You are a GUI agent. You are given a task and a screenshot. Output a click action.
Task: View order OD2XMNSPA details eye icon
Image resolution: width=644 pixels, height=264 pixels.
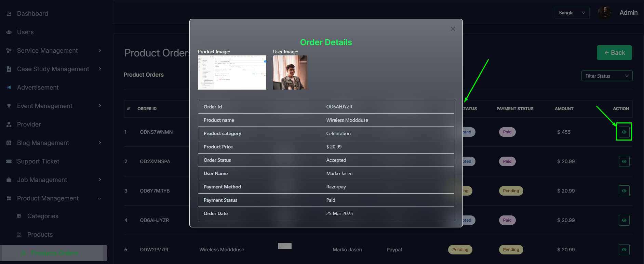click(624, 161)
